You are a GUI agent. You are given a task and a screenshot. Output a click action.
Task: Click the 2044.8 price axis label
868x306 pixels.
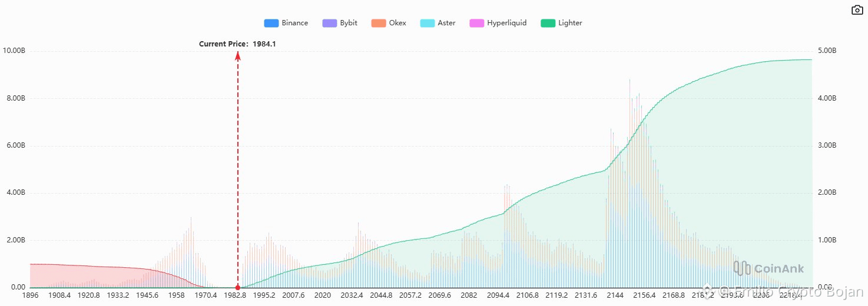point(381,295)
